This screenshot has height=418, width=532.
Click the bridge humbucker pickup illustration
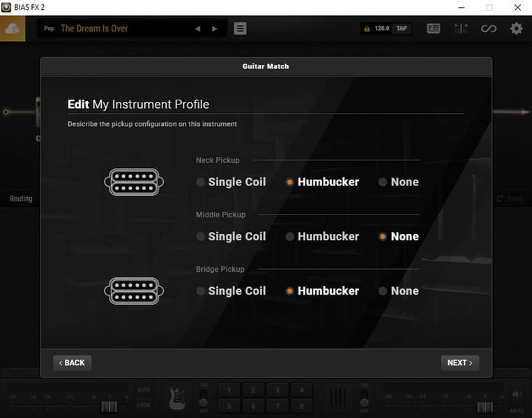click(134, 291)
